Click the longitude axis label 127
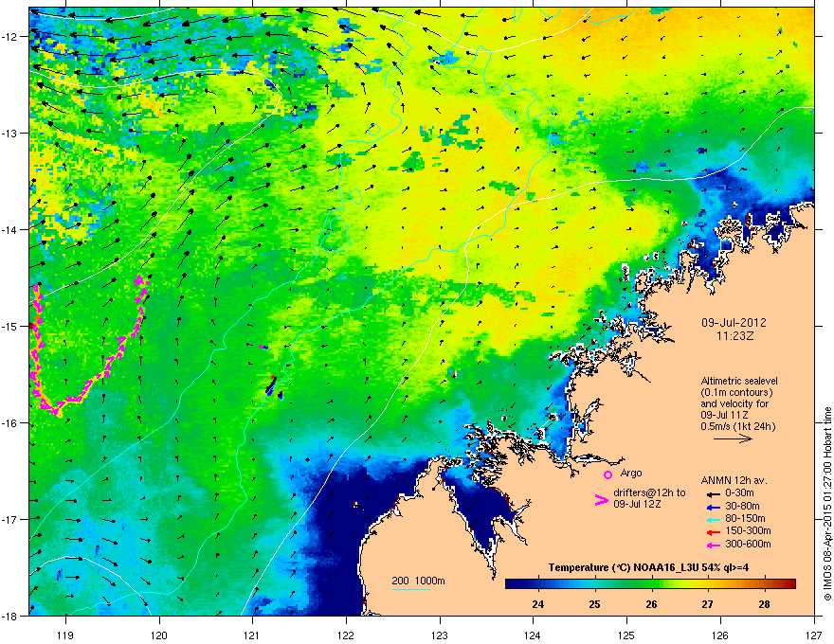834x644 pixels. pos(814,635)
